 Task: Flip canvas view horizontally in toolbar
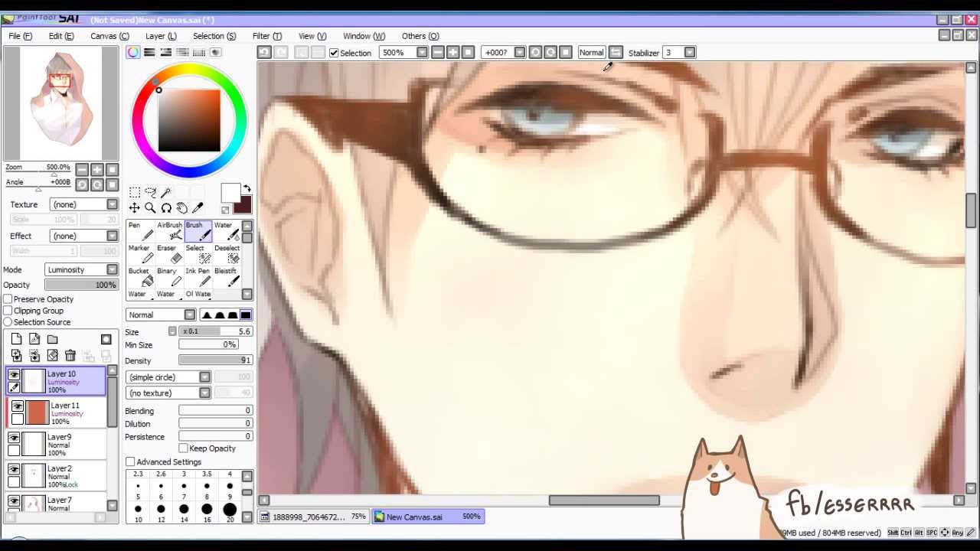(x=616, y=52)
